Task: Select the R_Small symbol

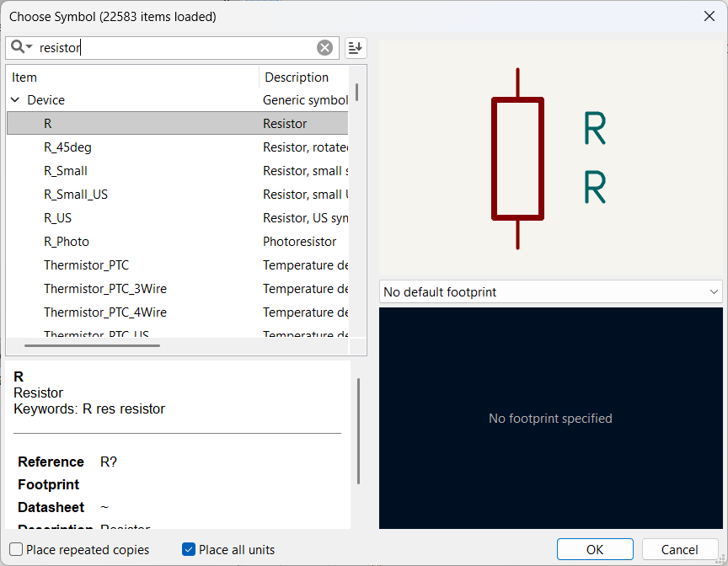Action: (65, 170)
